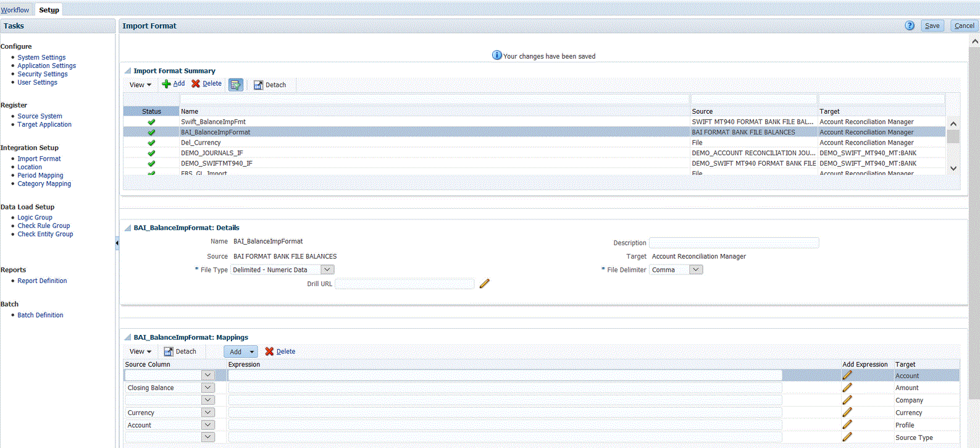Switch to the Workflow tab

coord(15,10)
